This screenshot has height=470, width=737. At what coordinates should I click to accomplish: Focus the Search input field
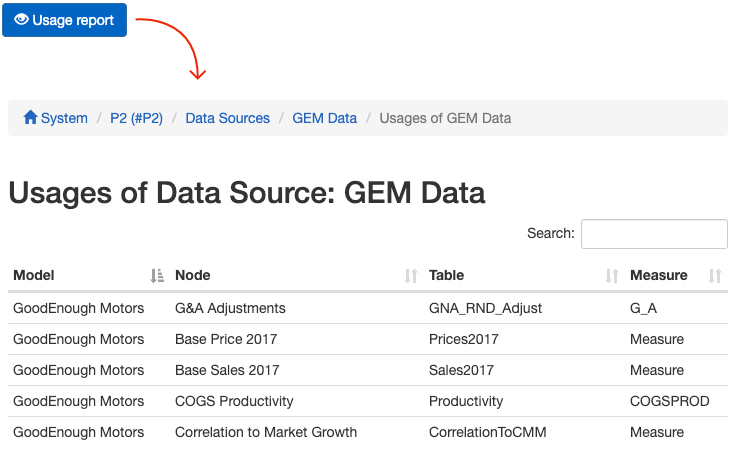(654, 234)
